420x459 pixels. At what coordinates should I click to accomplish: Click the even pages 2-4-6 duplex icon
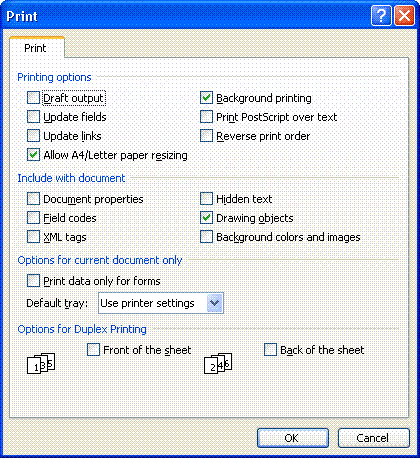[x=218, y=364]
